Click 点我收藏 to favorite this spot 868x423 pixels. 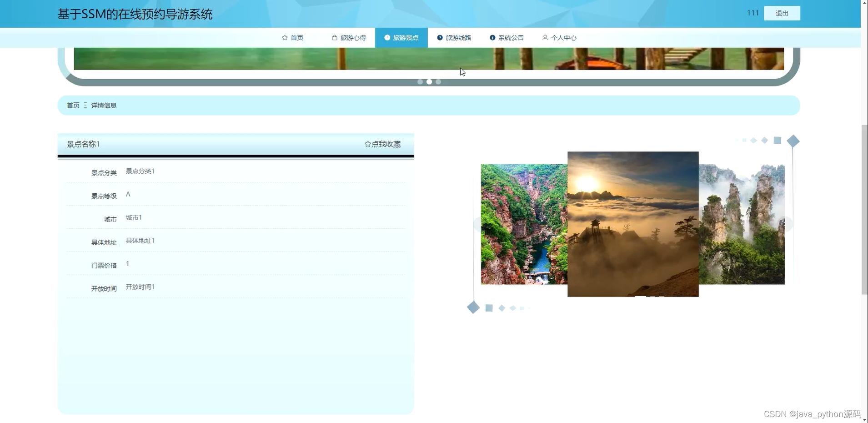click(x=382, y=144)
